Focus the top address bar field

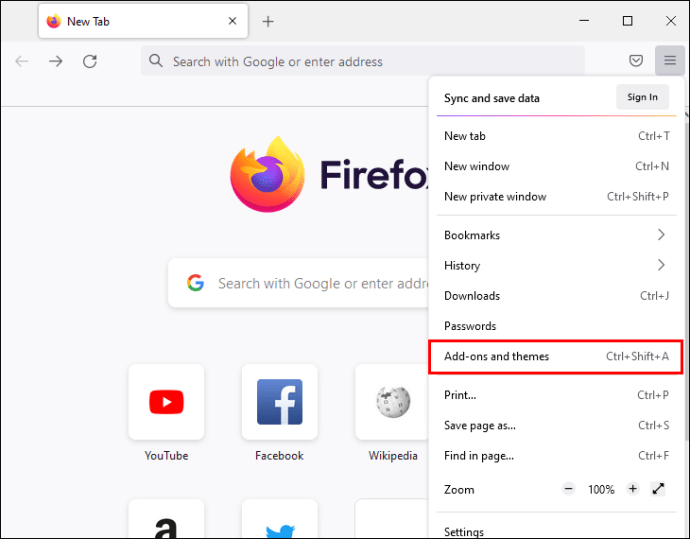363,61
